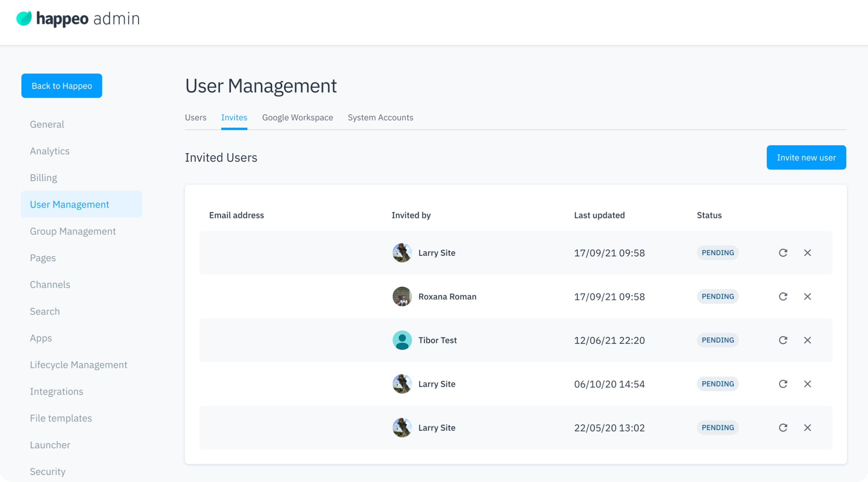
Task: Resend invite in Roxana Roman's row
Action: [783, 296]
